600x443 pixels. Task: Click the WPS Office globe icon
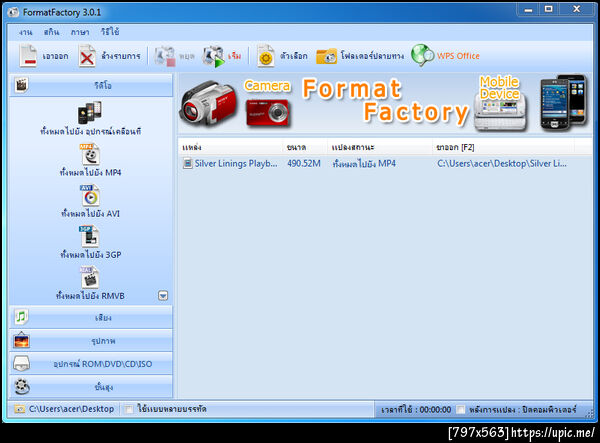point(422,55)
